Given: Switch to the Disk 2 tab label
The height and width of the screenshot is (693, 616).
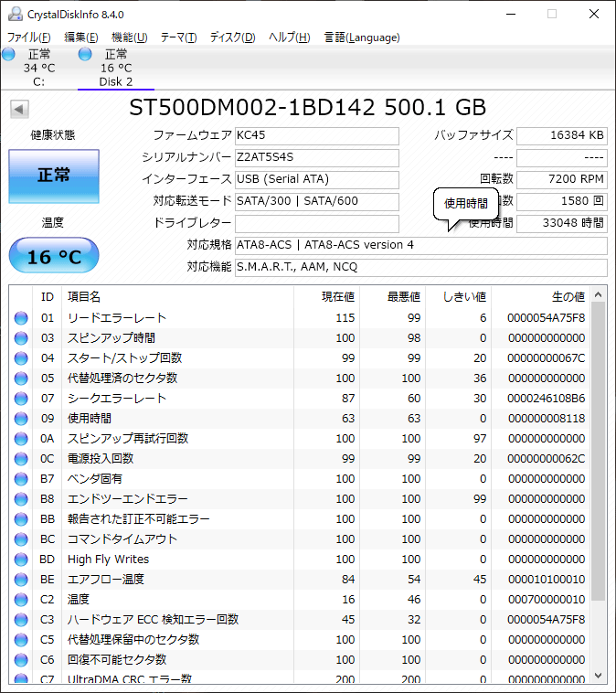Looking at the screenshot, I should [116, 81].
